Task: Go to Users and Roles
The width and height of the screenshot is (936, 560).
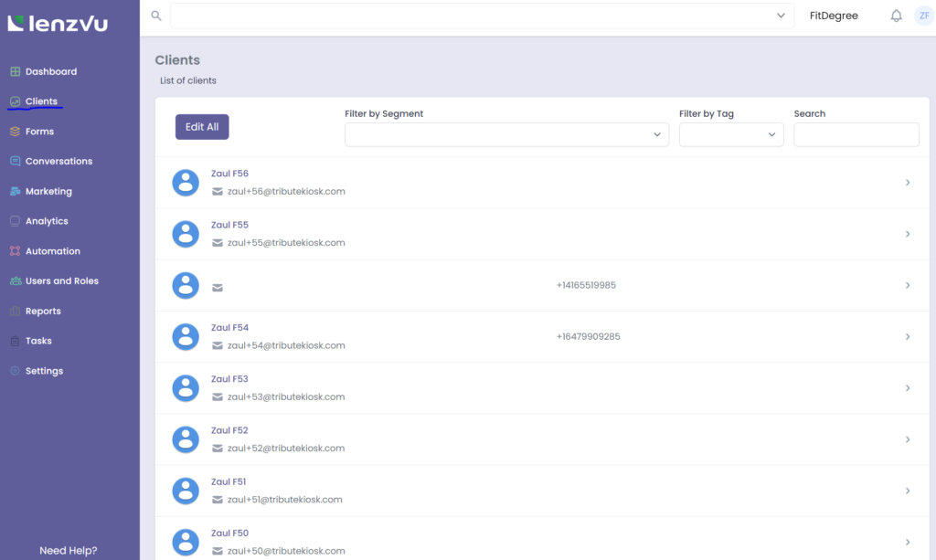Action: [61, 281]
